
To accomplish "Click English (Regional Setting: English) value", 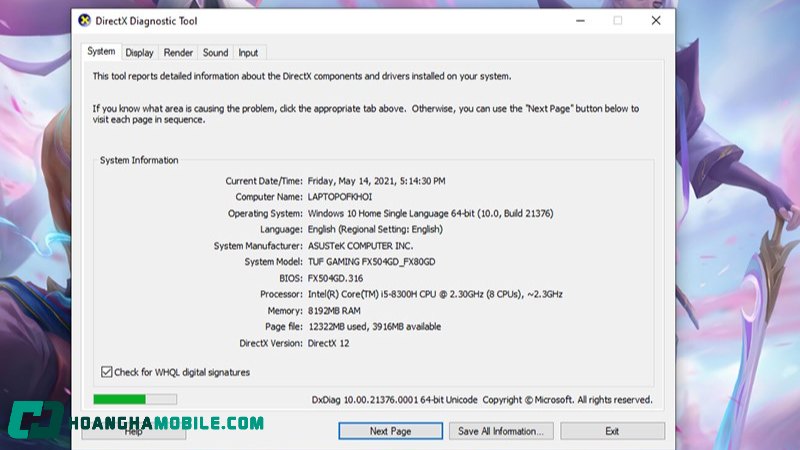I will tap(375, 230).
